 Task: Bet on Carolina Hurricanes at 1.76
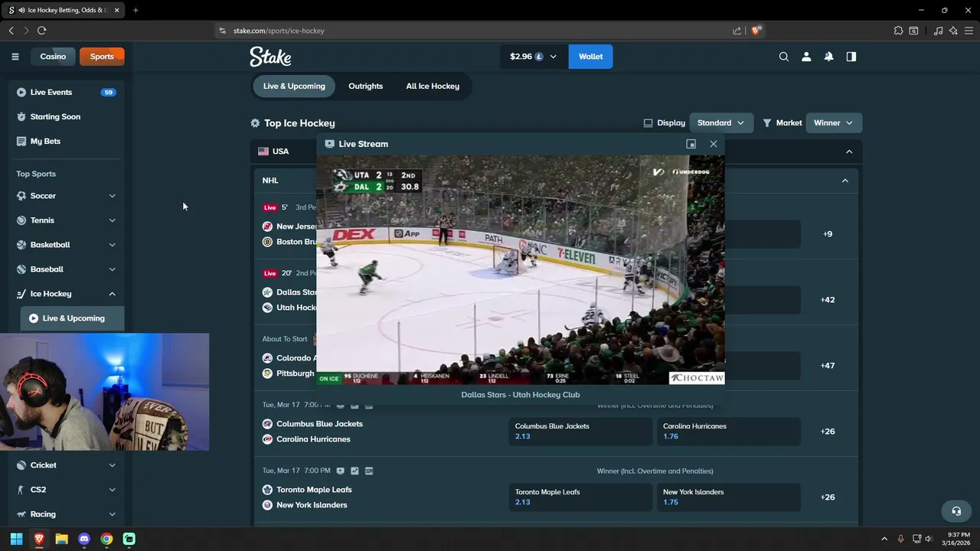pyautogui.click(x=728, y=432)
